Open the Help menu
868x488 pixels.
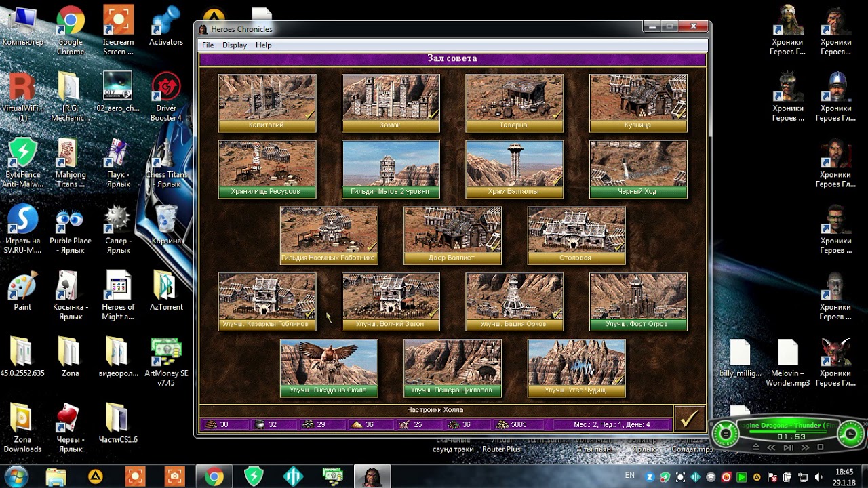coord(264,45)
